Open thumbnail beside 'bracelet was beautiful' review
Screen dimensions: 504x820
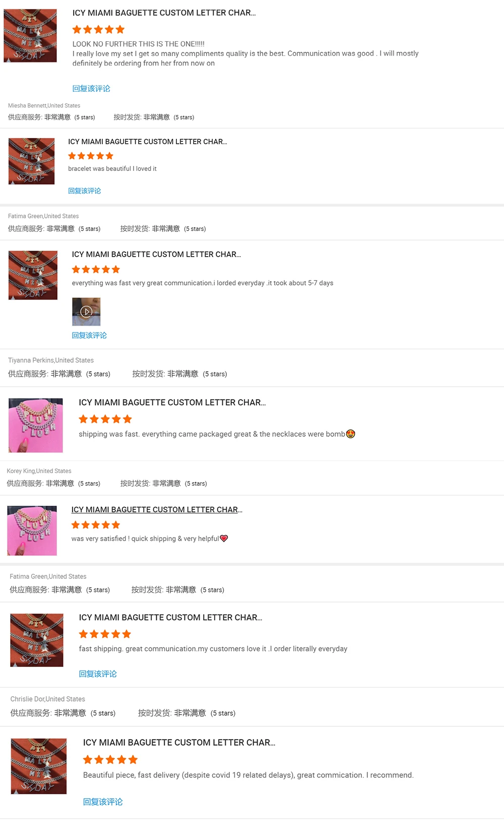point(31,161)
